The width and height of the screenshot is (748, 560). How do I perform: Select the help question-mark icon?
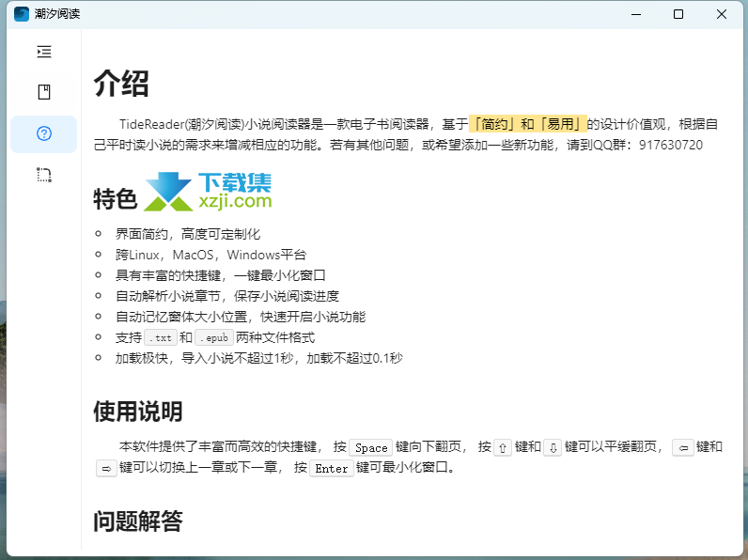[44, 133]
